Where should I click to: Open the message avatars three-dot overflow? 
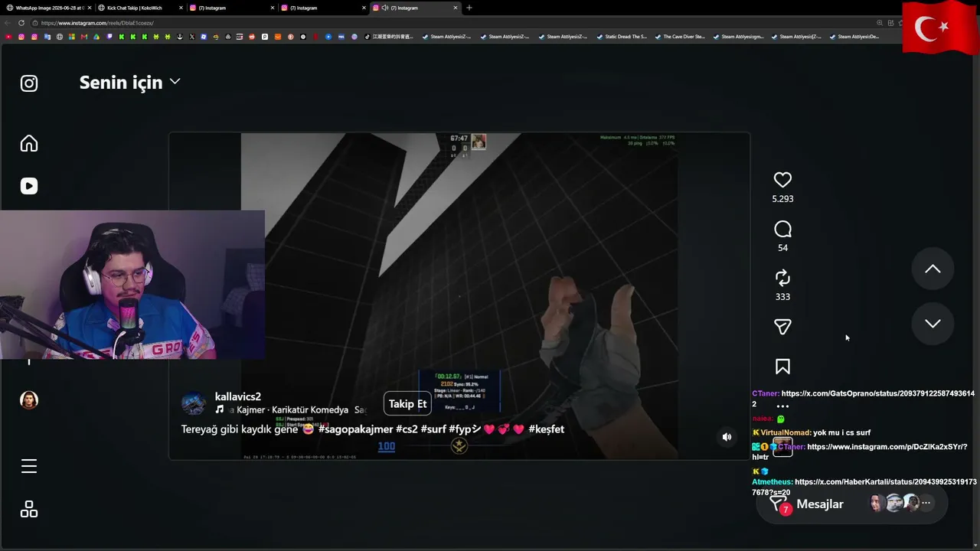pyautogui.click(x=926, y=504)
